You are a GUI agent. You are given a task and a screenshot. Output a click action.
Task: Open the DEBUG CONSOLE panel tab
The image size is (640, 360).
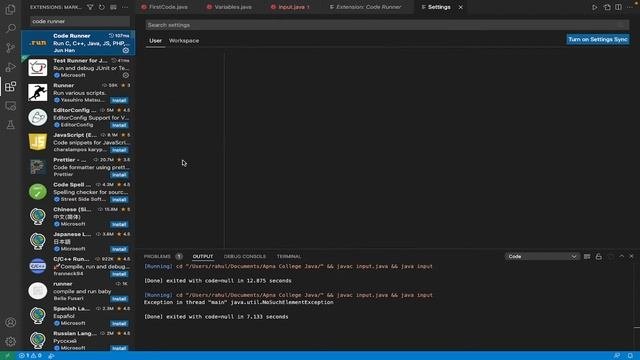(x=244, y=256)
